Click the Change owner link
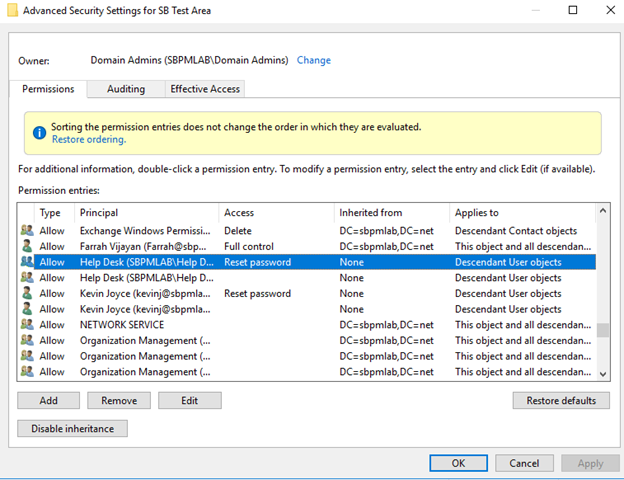Viewport: 624px width, 480px height. [314, 60]
